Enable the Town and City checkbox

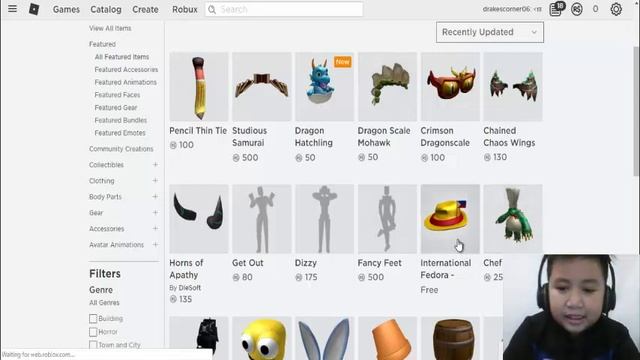[93, 345]
